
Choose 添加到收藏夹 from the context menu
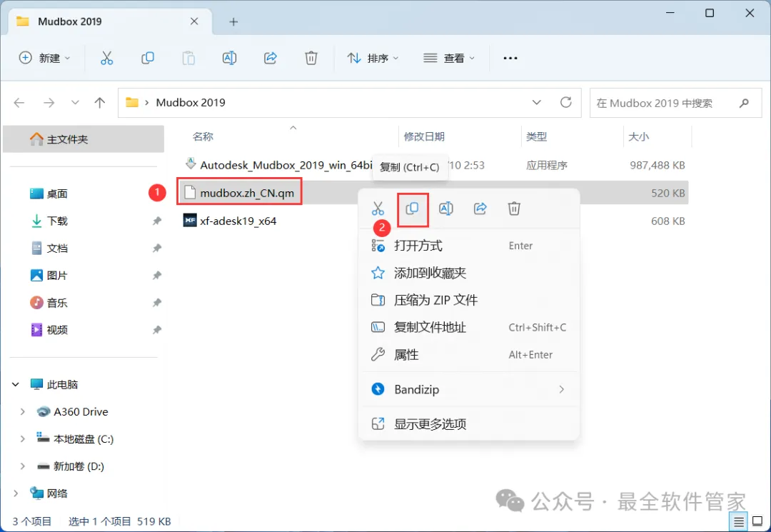click(x=470, y=273)
